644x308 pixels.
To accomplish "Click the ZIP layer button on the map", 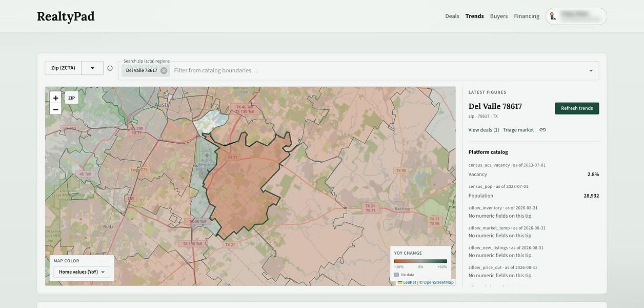I will click(x=72, y=98).
